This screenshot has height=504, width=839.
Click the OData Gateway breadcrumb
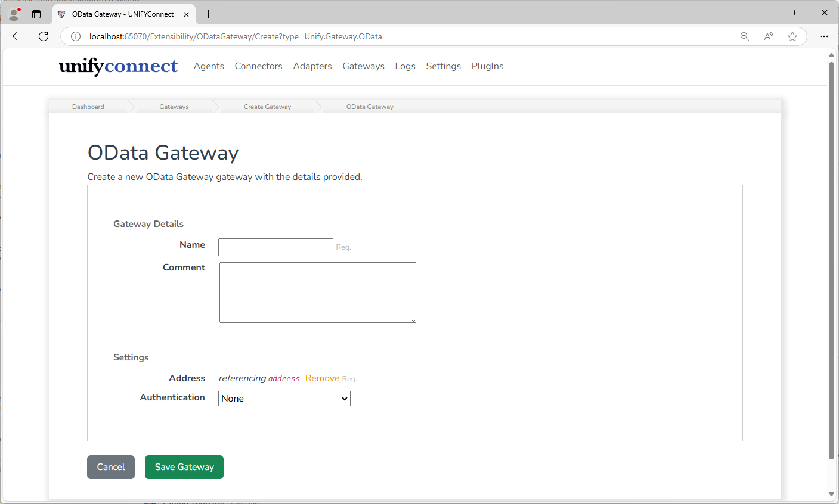(x=370, y=107)
